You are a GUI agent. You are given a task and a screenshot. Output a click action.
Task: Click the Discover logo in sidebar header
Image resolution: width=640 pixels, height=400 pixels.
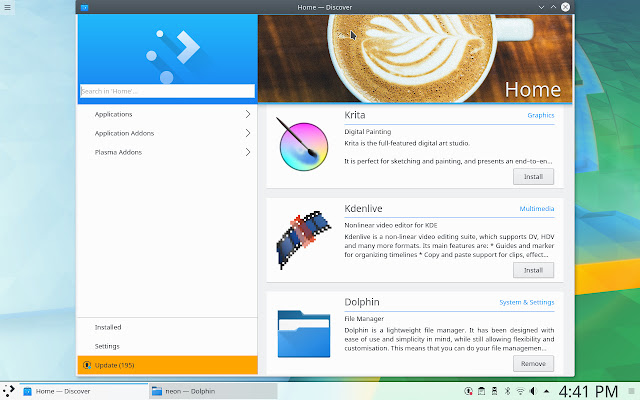click(173, 56)
